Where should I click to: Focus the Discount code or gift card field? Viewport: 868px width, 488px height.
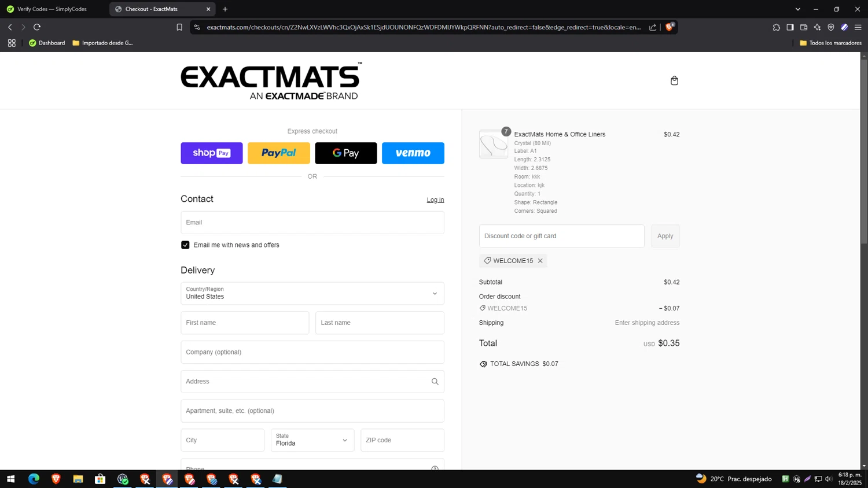[562, 236]
